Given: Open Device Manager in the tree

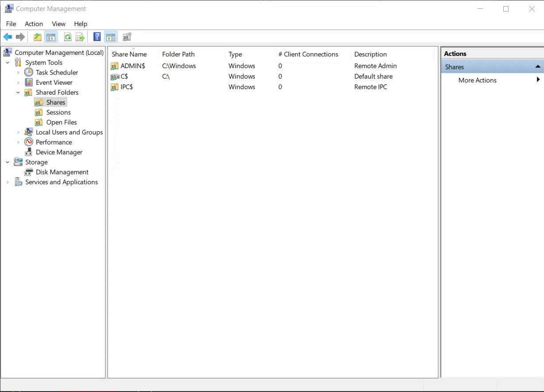Looking at the screenshot, I should click(x=59, y=152).
